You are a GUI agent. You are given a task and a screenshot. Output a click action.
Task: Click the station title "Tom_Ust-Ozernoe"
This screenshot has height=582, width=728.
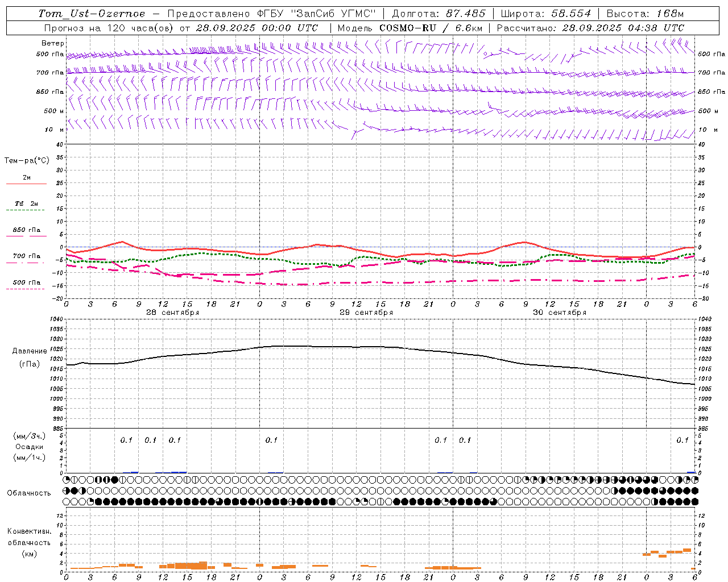pos(92,14)
